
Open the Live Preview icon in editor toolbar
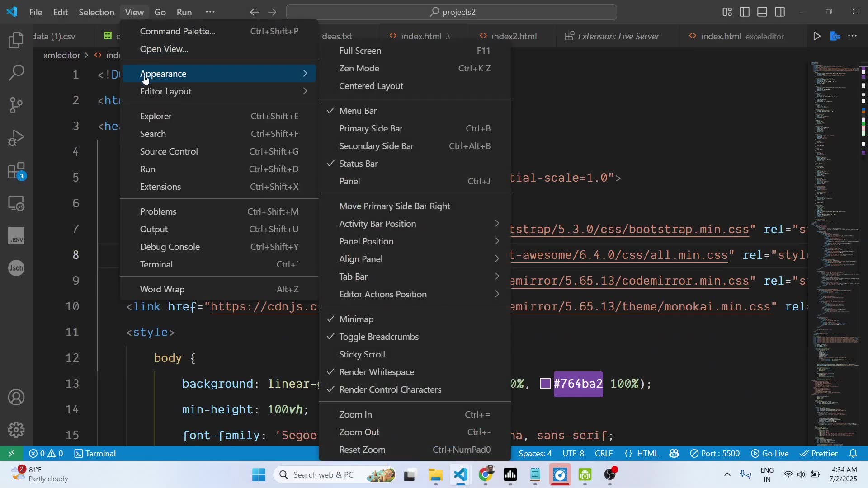pos(835,36)
